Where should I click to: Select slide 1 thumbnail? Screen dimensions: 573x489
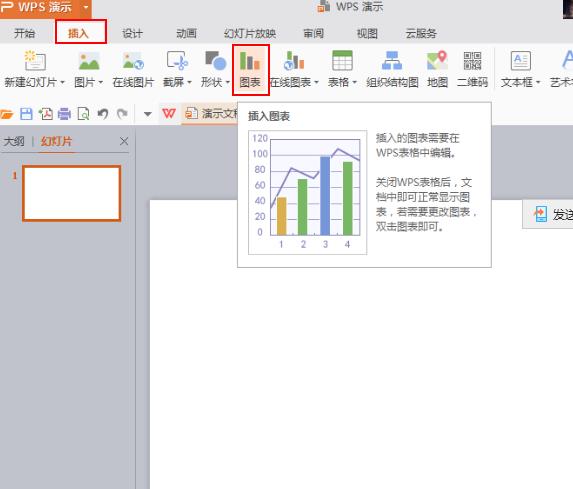point(72,193)
